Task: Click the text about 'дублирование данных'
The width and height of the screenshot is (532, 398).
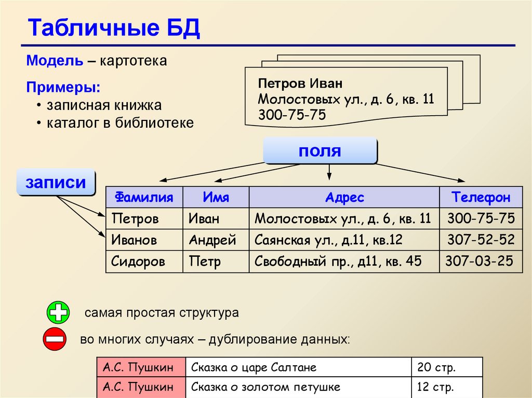Action: (215, 339)
